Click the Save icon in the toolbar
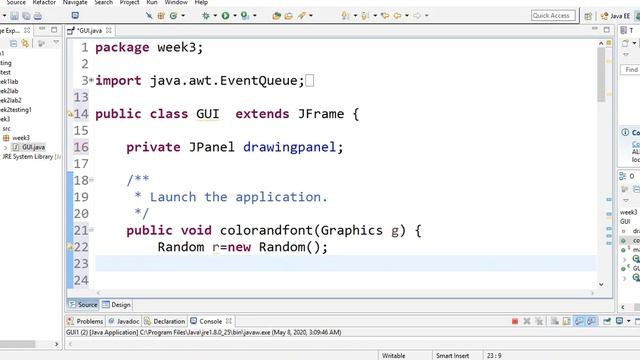This screenshot has height=360, width=640. (x=14, y=16)
